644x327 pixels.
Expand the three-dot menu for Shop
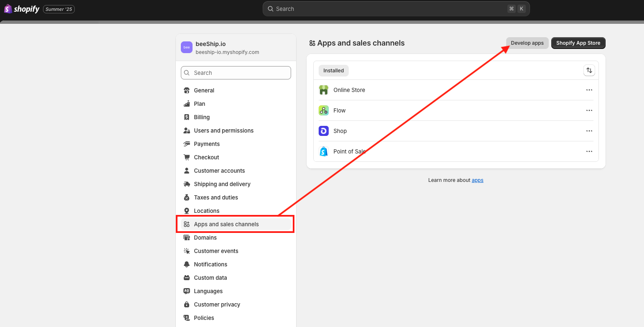click(x=589, y=131)
